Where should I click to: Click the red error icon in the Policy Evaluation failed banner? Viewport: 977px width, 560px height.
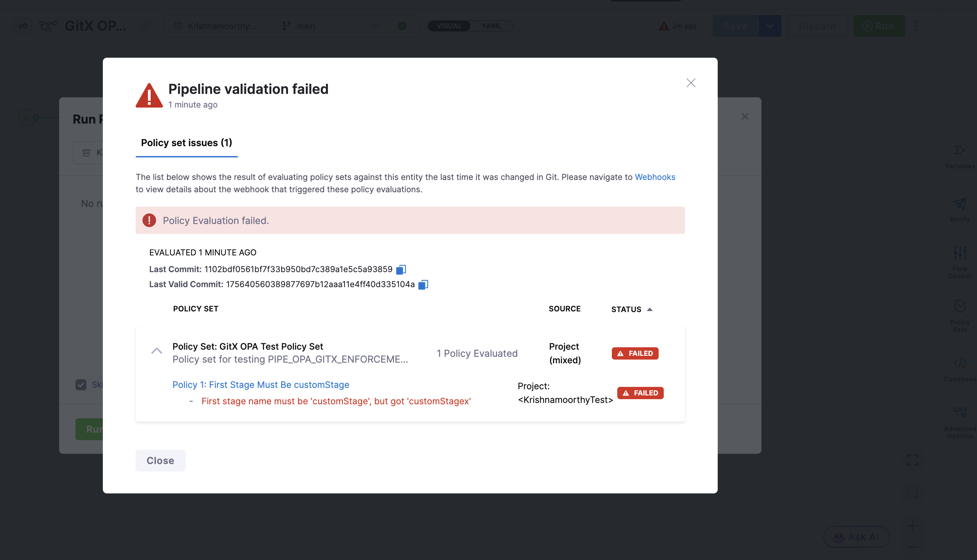click(149, 220)
